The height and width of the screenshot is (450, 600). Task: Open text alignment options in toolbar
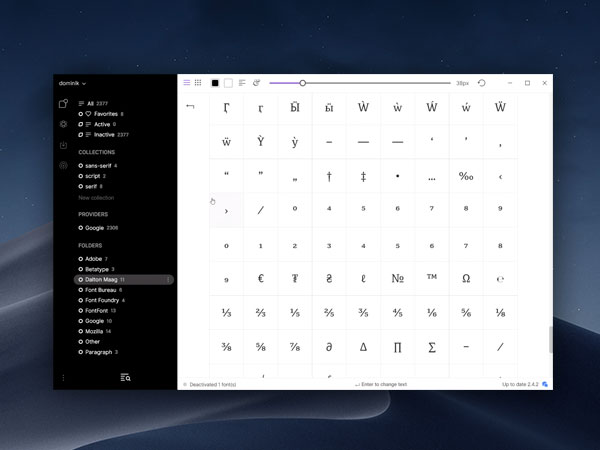click(242, 83)
